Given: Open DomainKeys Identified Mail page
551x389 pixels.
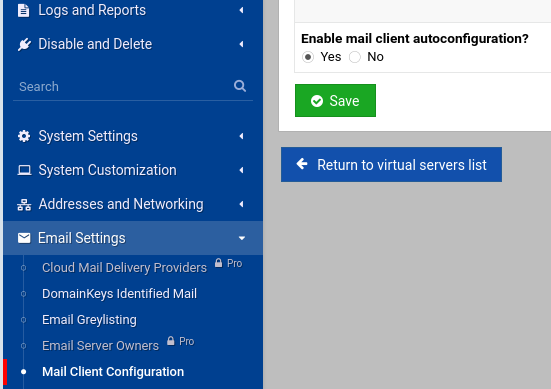Looking at the screenshot, I should (119, 294).
